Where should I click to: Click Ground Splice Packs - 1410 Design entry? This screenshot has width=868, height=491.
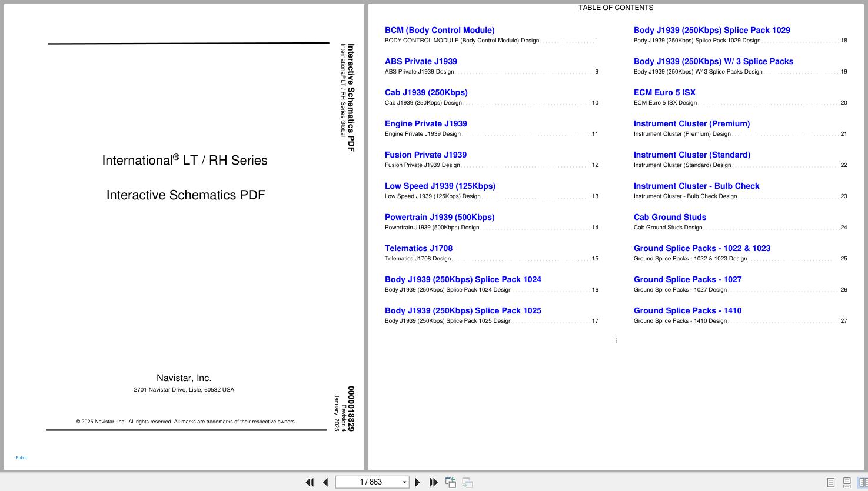(x=740, y=321)
